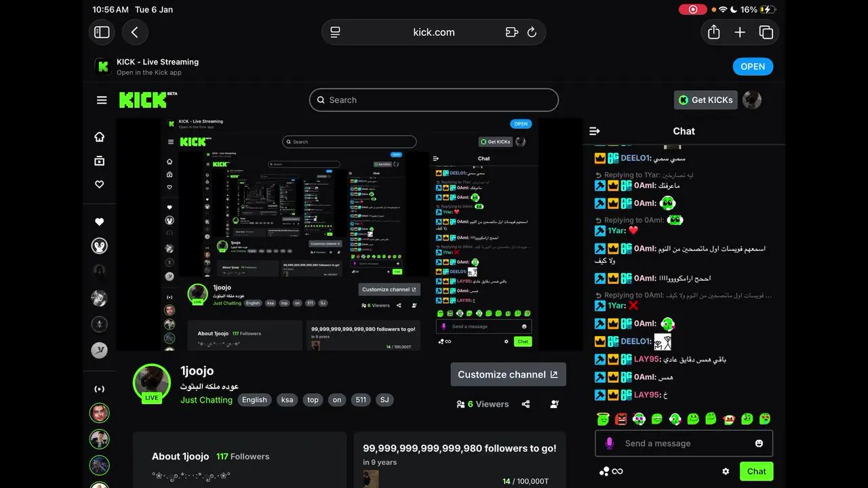868x488 pixels.
Task: Click the channel points infinity indicator
Action: click(610, 471)
